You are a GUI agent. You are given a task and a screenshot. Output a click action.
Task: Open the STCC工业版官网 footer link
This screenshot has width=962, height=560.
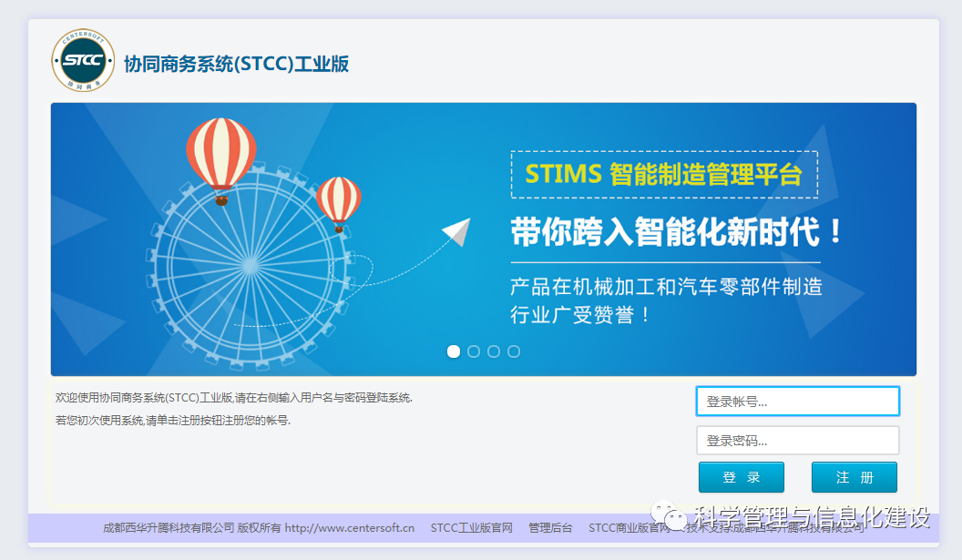tap(471, 528)
